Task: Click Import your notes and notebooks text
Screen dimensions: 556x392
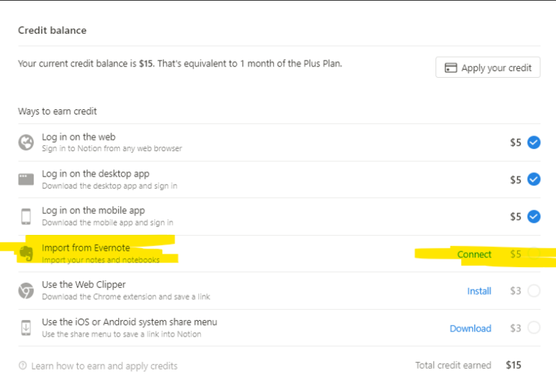Action: pos(101,260)
